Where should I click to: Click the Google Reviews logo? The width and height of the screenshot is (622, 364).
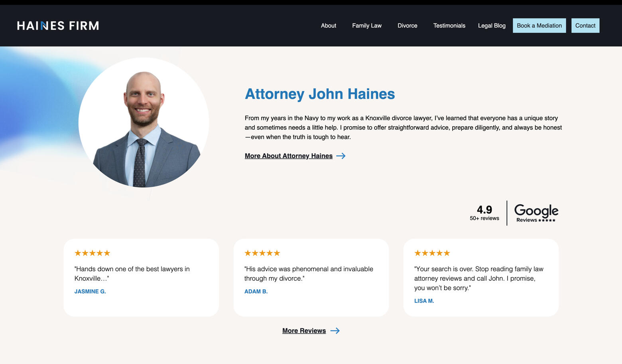(x=536, y=213)
